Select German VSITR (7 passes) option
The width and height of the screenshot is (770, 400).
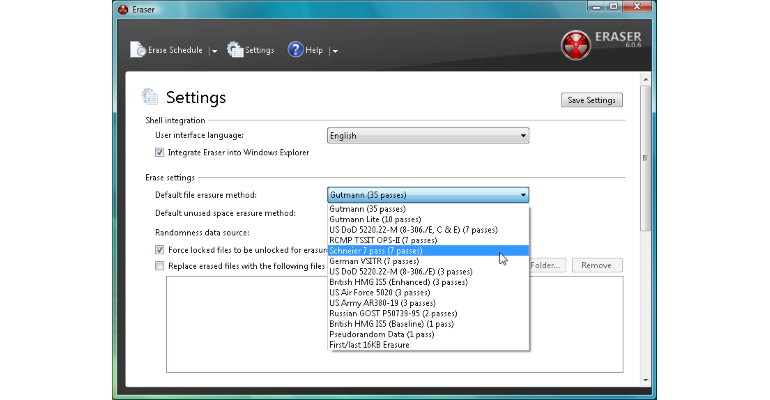(428, 261)
